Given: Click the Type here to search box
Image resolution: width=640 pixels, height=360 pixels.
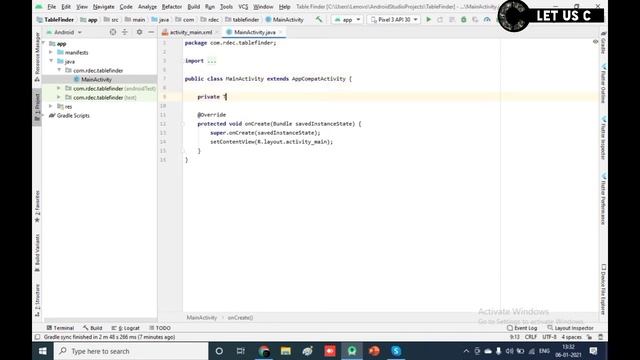Looking at the screenshot, I should tap(131, 351).
